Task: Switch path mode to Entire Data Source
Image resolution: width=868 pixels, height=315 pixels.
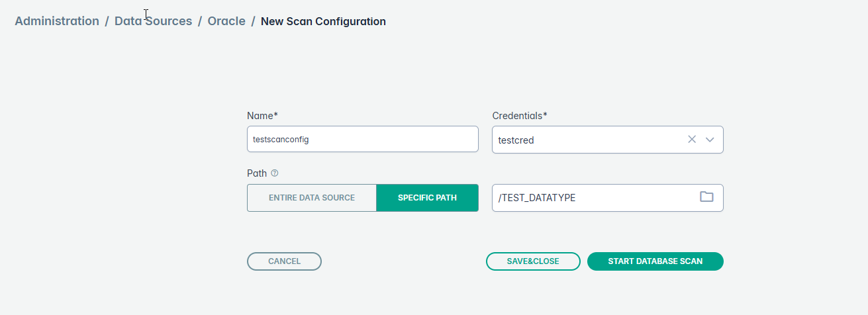Action: (311, 198)
